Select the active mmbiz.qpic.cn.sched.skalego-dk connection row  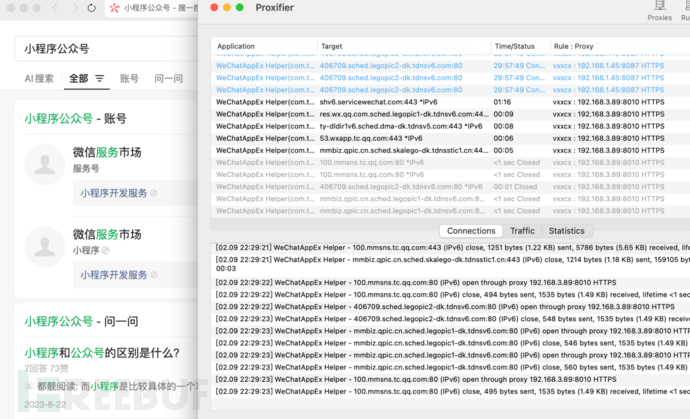450,151
